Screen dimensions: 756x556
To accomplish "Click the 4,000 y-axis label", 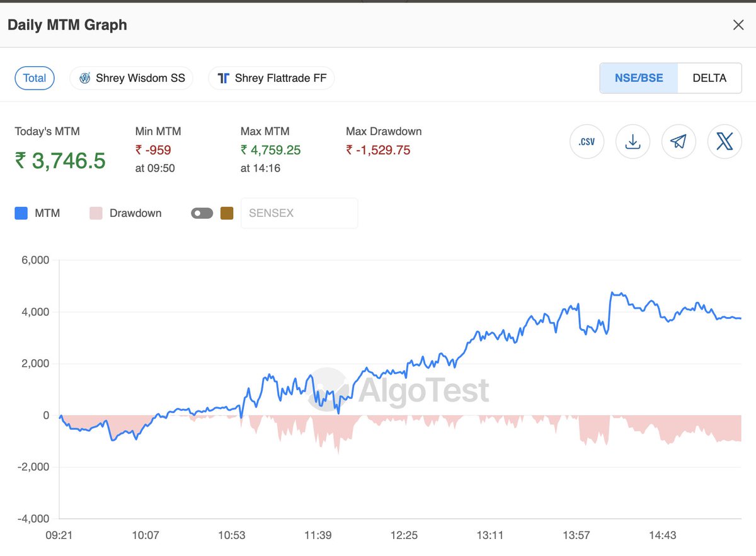I will [x=36, y=312].
